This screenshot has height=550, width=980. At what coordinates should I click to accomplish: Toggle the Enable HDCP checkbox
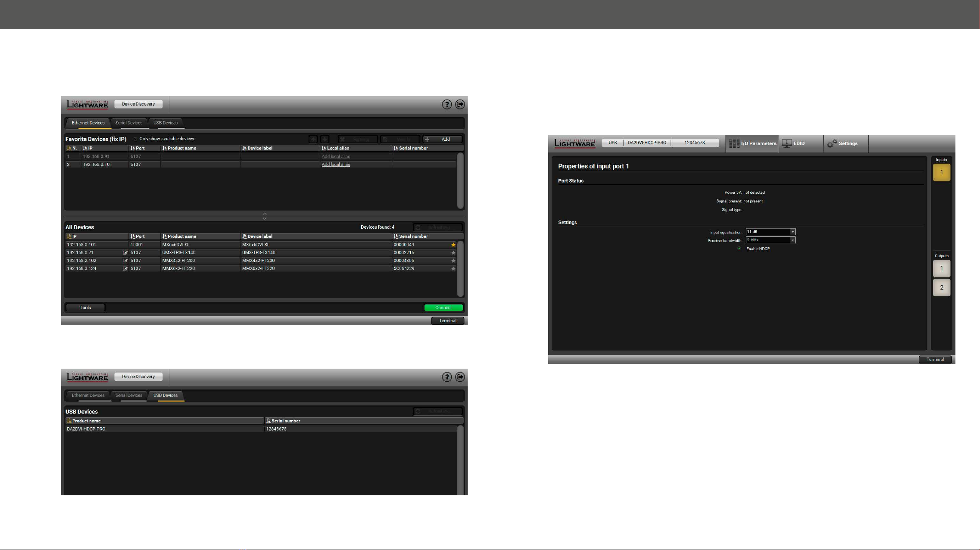[740, 249]
